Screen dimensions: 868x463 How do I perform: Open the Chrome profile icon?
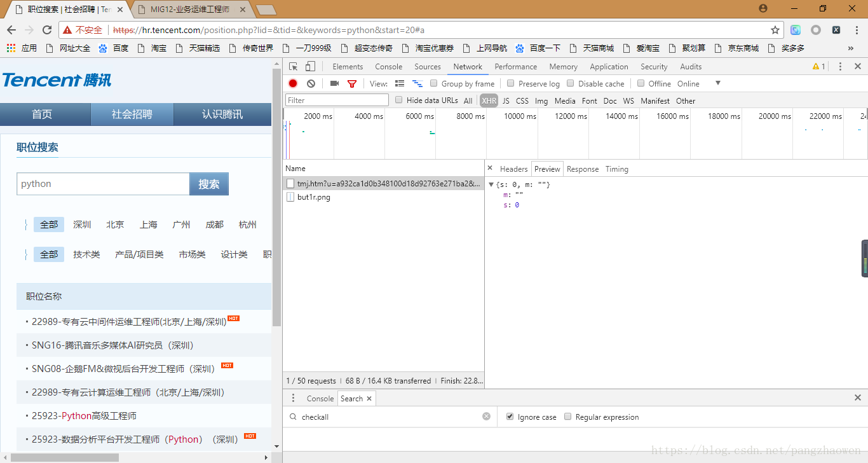click(763, 8)
